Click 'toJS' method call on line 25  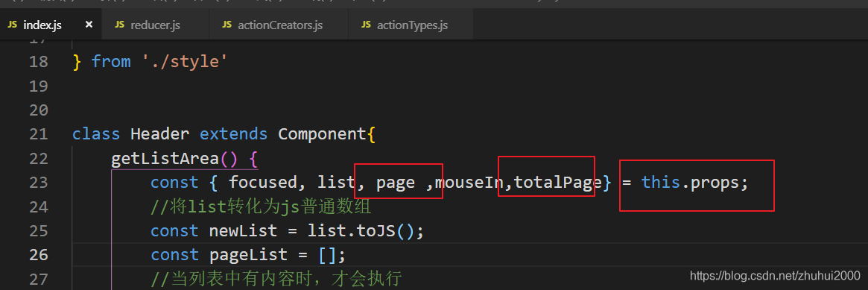[x=376, y=231]
